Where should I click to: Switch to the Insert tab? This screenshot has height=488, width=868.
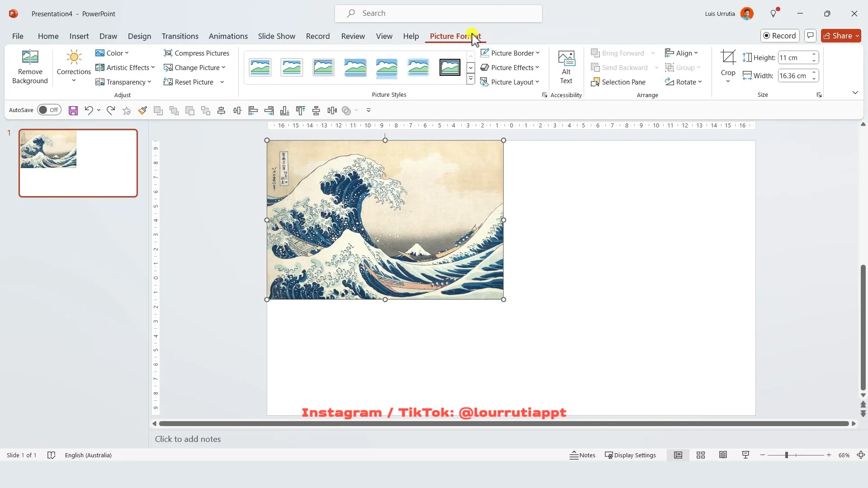tap(79, 36)
